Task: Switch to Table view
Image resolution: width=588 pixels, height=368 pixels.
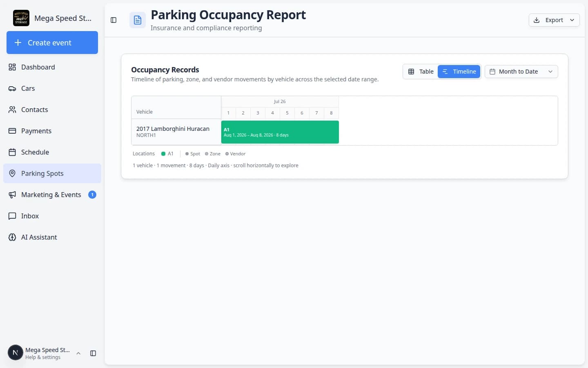Action: coord(421,72)
